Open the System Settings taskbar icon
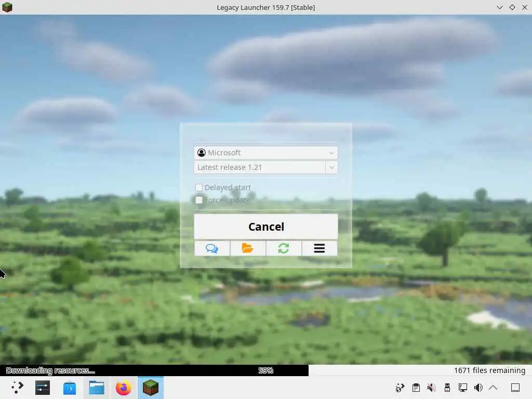This screenshot has width=532, height=399. [43, 388]
